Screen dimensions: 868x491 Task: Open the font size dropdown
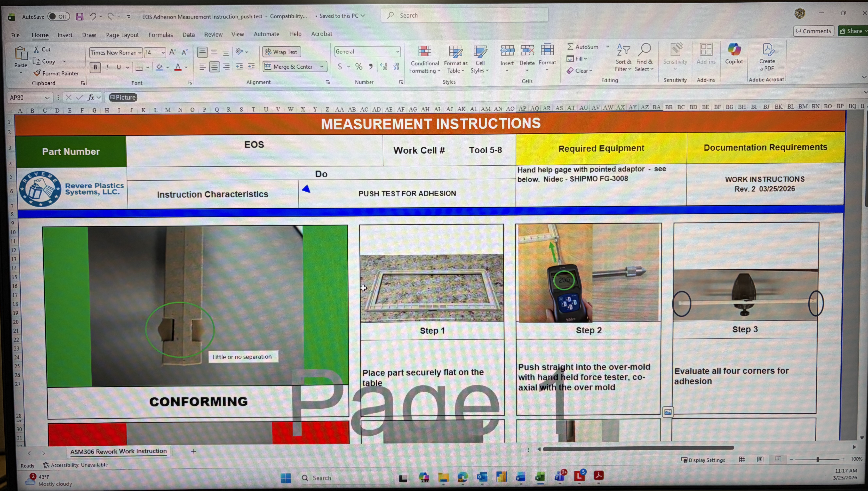click(163, 53)
